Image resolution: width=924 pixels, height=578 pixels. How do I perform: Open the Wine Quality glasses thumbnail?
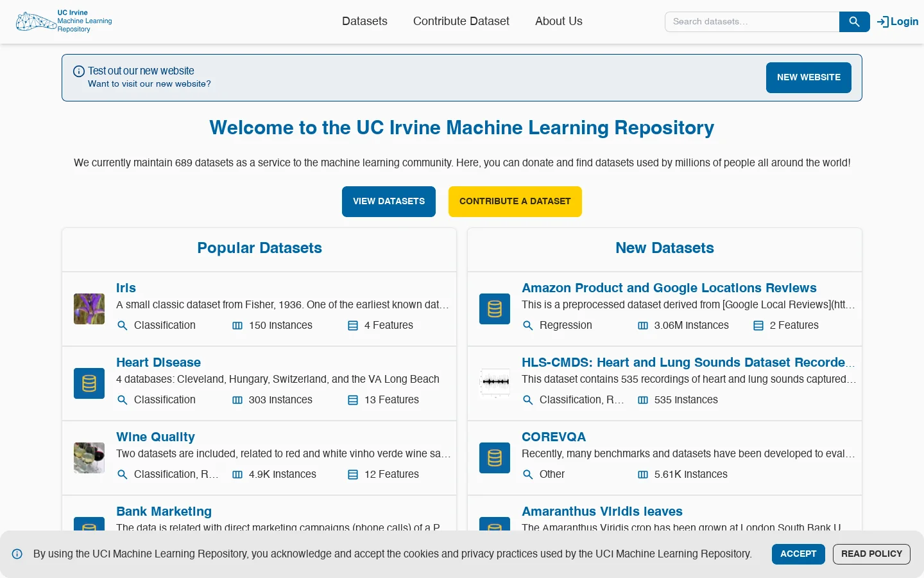coord(89,458)
